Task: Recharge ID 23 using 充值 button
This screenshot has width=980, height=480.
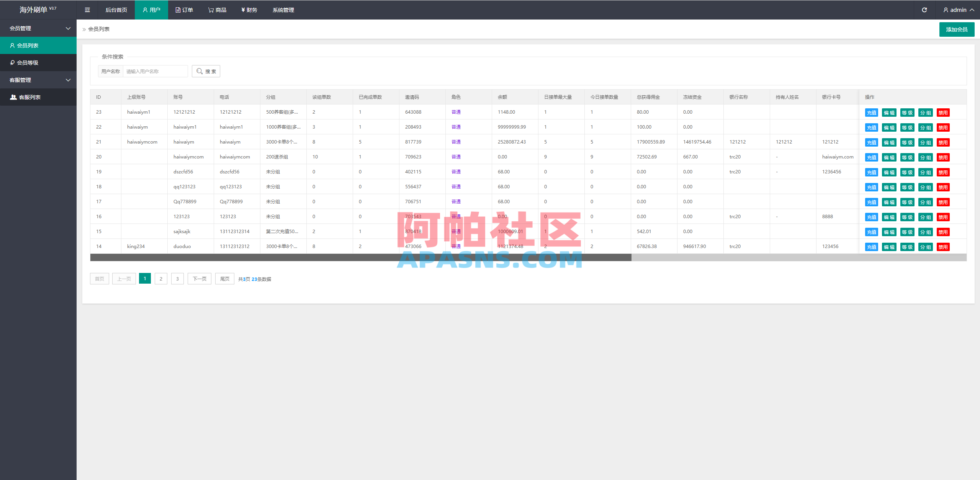Action: [871, 113]
